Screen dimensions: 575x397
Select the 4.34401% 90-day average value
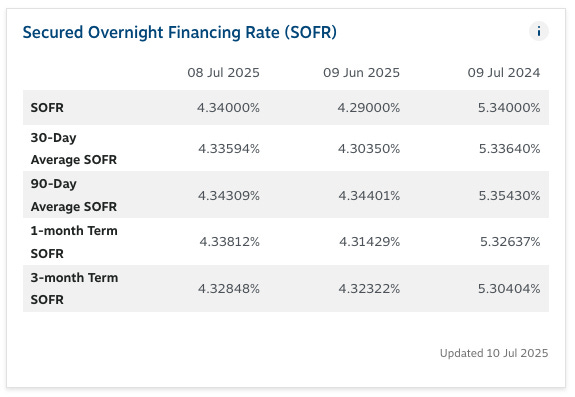(369, 196)
